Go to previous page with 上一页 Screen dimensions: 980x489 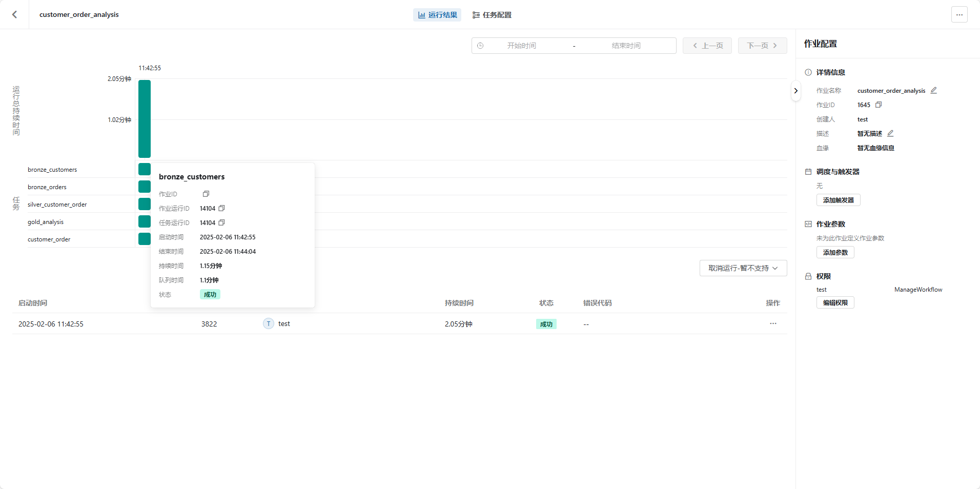click(707, 46)
